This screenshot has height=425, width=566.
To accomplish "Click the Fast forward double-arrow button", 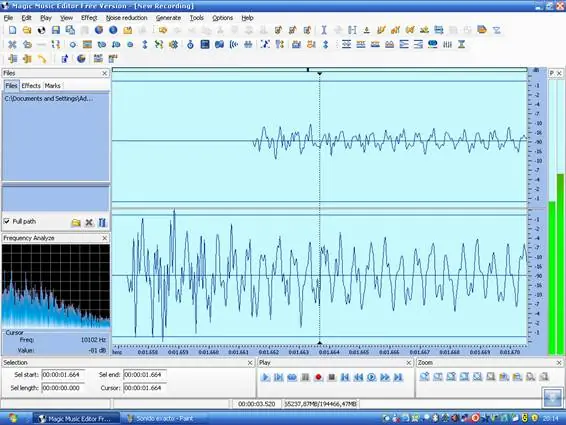I will click(x=385, y=377).
